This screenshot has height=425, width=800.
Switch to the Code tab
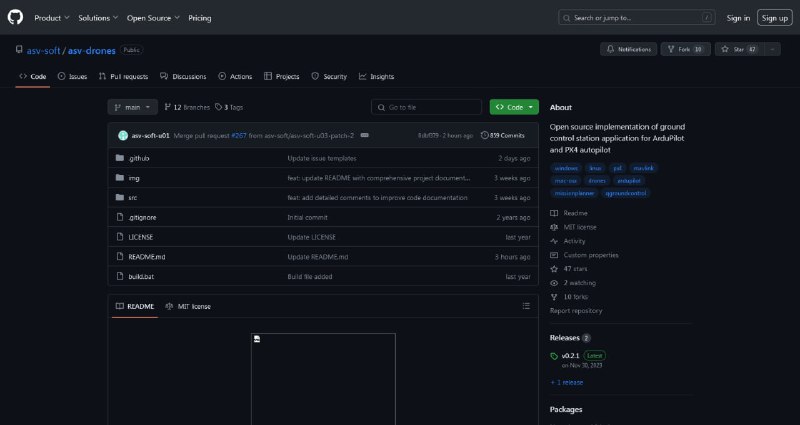33,77
